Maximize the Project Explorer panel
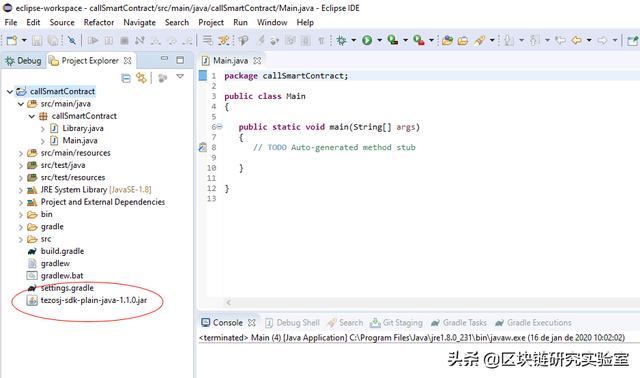 (180, 60)
